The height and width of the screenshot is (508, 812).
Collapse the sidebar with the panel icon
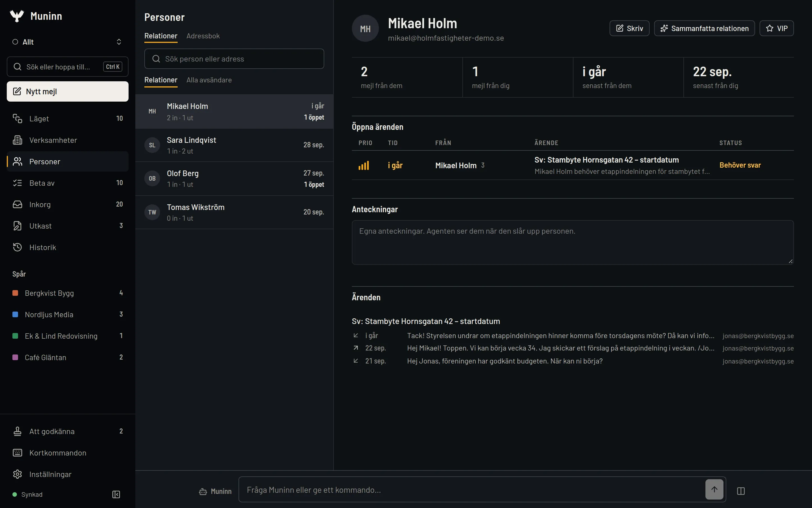(116, 494)
